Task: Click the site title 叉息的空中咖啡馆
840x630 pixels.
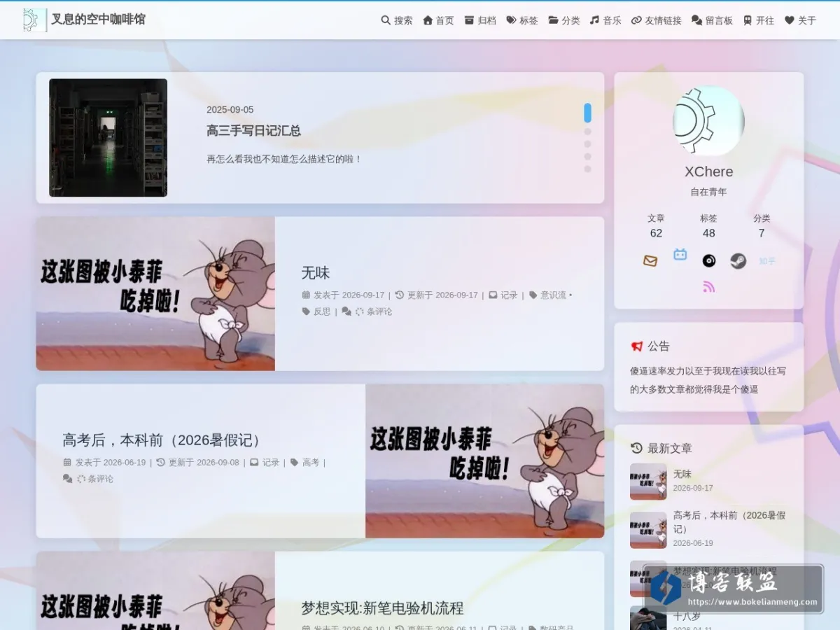Action: [98, 20]
